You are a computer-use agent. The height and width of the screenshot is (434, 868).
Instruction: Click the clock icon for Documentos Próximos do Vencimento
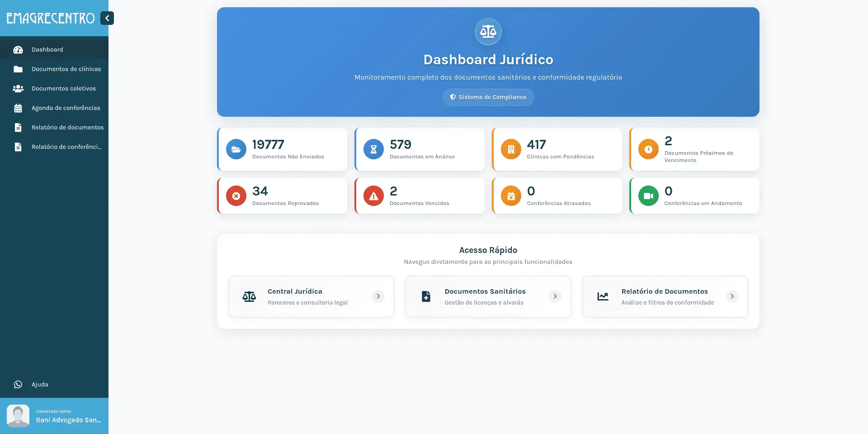click(648, 149)
